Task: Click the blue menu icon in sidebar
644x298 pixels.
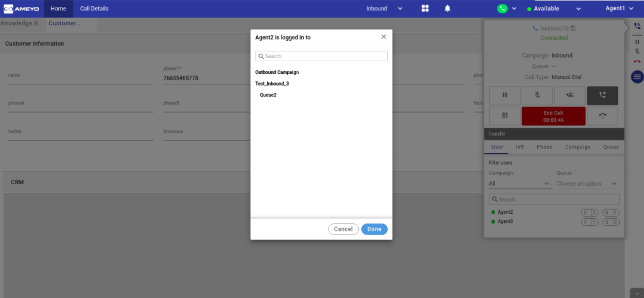Action: click(637, 77)
